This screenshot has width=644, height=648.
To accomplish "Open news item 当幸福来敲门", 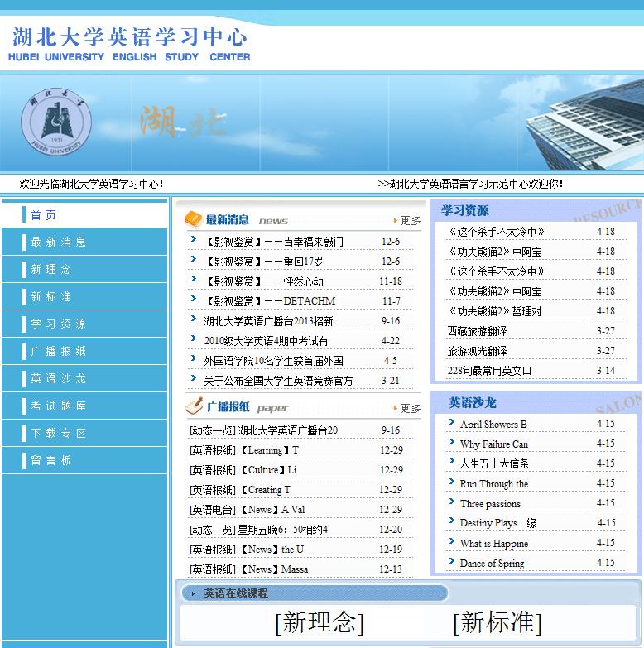I will 274,242.
